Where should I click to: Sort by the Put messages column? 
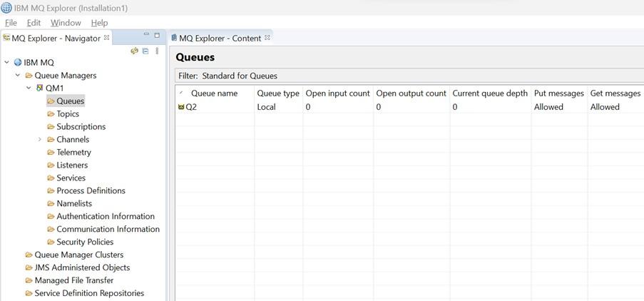559,93
